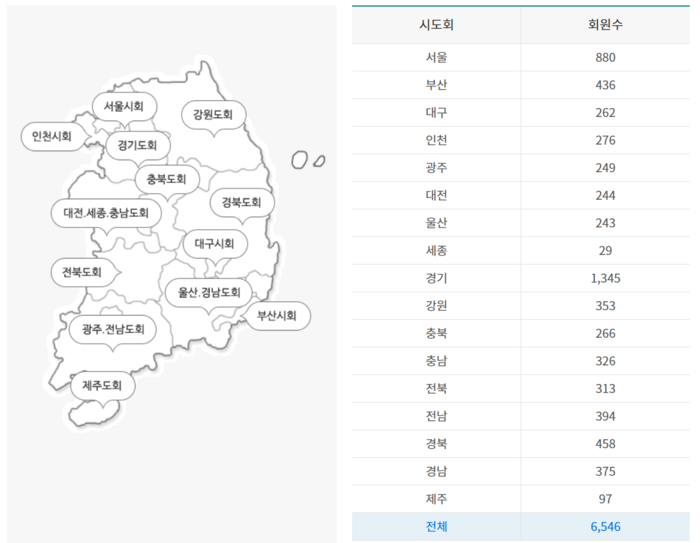
Task: Click the 충북도회 label on map
Action: [167, 180]
